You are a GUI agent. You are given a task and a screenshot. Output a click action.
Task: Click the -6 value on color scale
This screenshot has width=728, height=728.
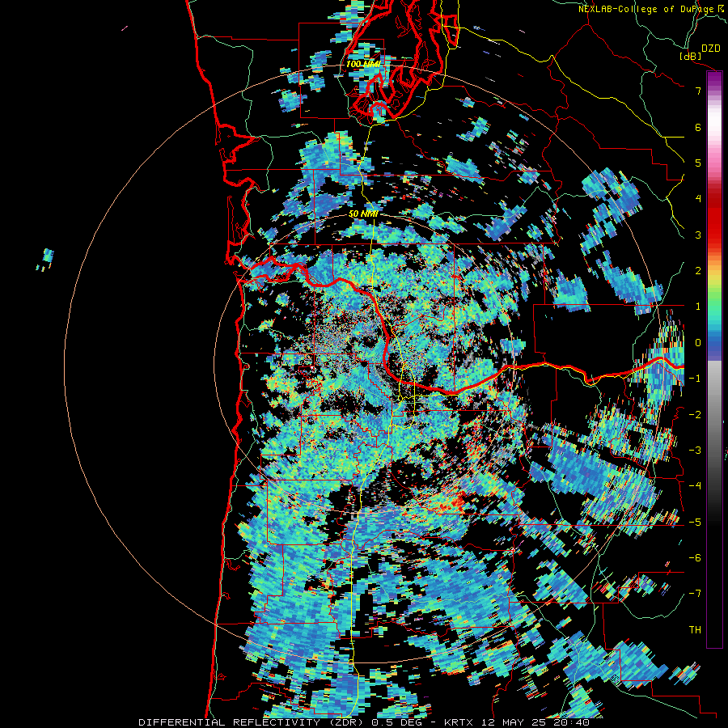click(x=695, y=558)
